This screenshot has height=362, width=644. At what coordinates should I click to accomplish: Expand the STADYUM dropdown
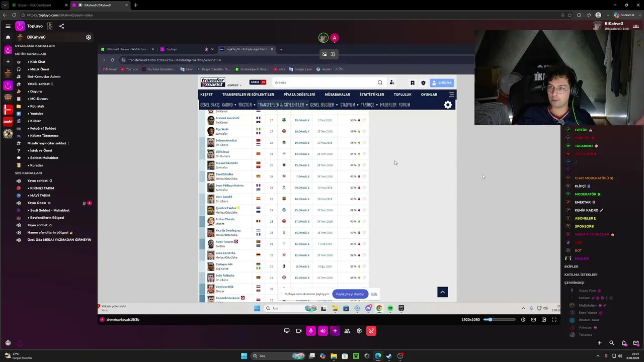349,105
